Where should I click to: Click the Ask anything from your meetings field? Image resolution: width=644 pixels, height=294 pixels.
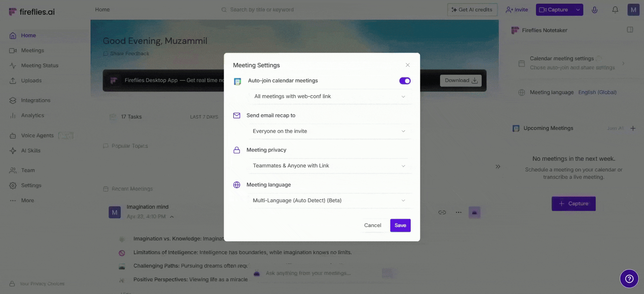click(308, 273)
